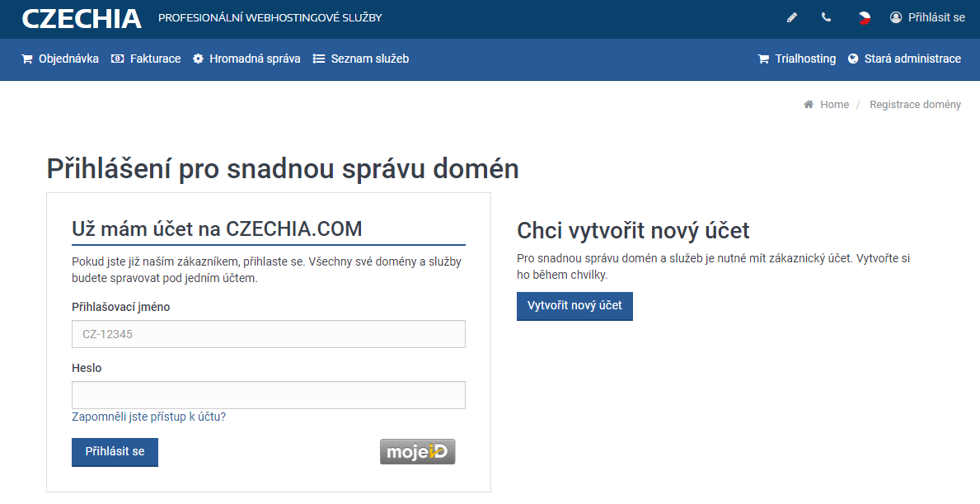Open the Fakturace menu item
This screenshot has height=504, width=980.
point(146,59)
